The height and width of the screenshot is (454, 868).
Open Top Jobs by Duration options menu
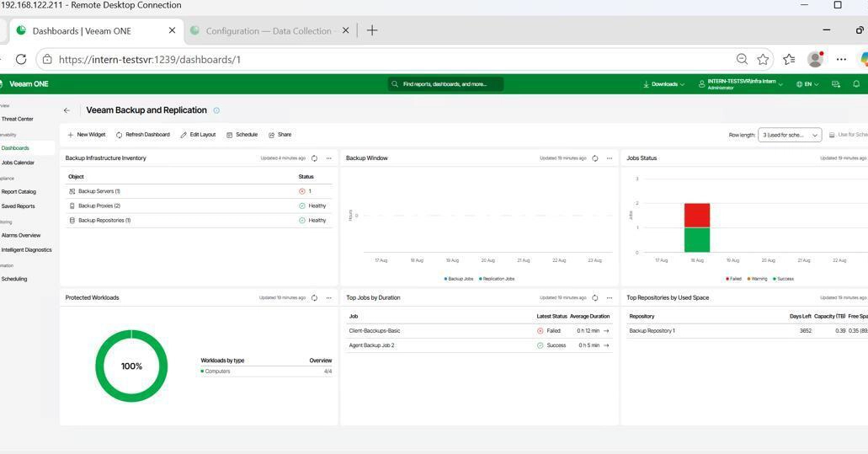[x=610, y=298]
